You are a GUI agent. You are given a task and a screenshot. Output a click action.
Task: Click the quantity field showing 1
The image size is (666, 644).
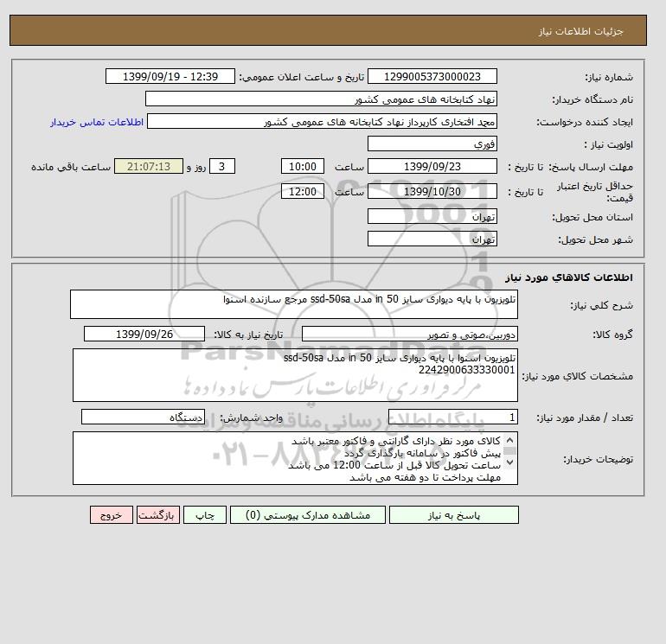click(452, 418)
